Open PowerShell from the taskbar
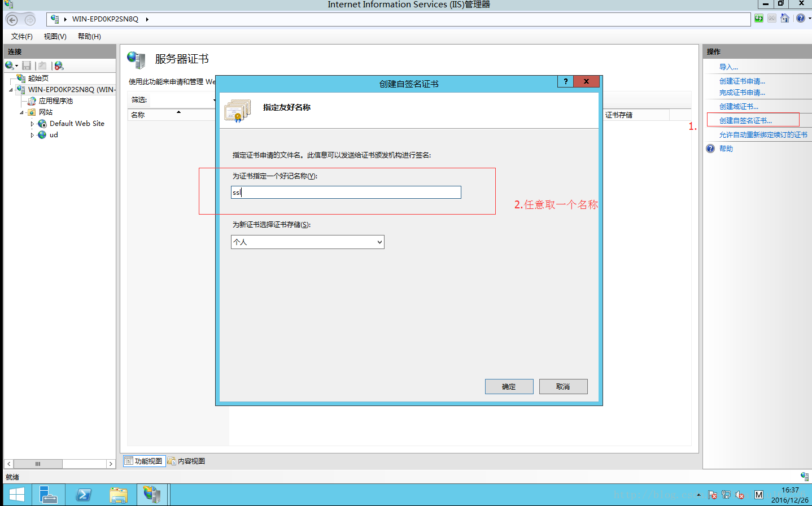Viewport: 812px width, 506px height. pos(83,495)
